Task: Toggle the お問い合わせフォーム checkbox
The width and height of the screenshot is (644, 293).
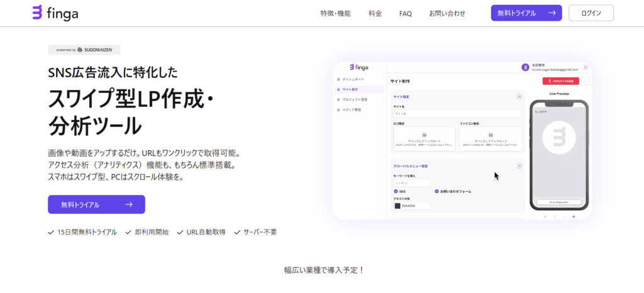Action: point(436,191)
